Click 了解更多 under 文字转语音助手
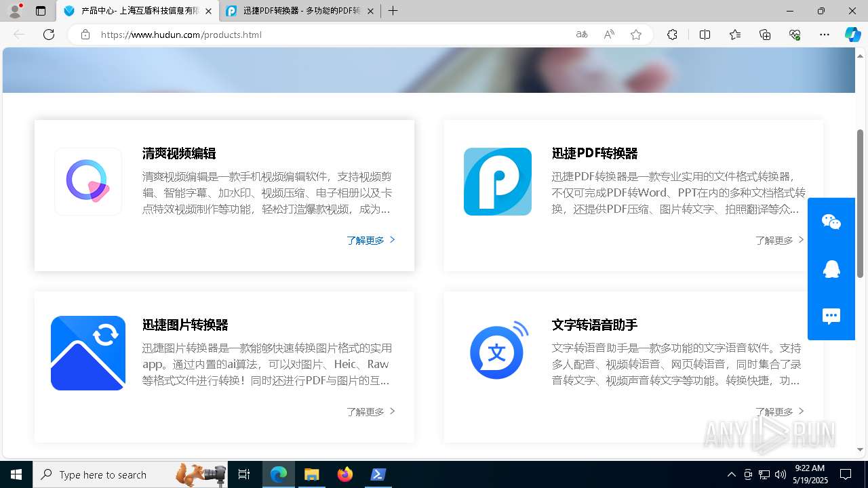The width and height of the screenshot is (868, 488). (780, 411)
